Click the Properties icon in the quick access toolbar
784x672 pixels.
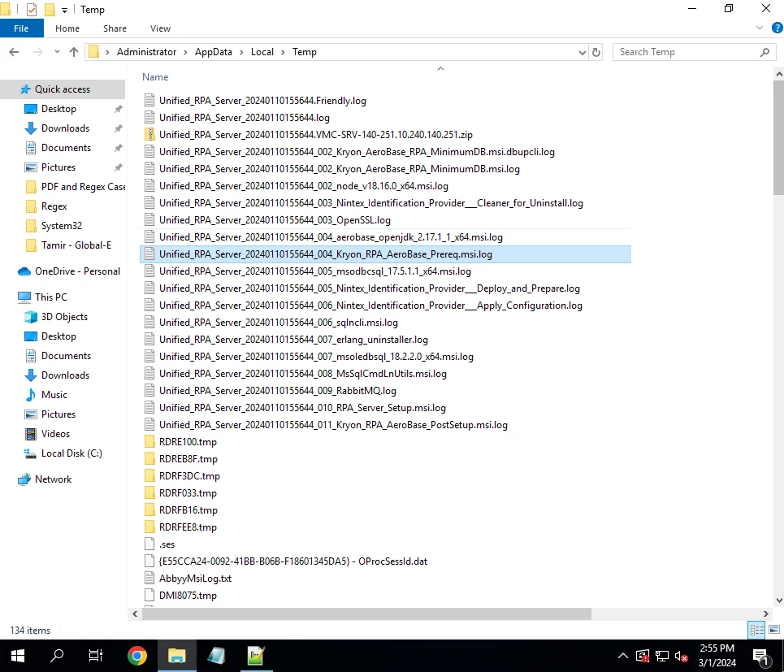click(x=32, y=10)
